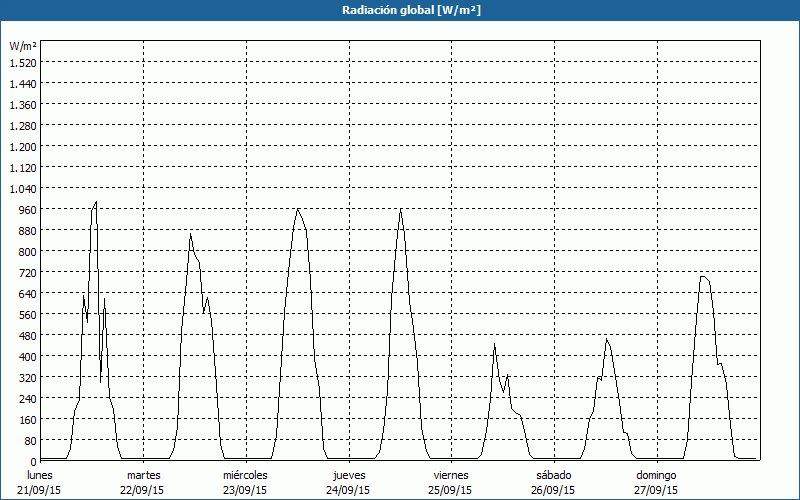Click the 800 y-axis value

[29, 252]
